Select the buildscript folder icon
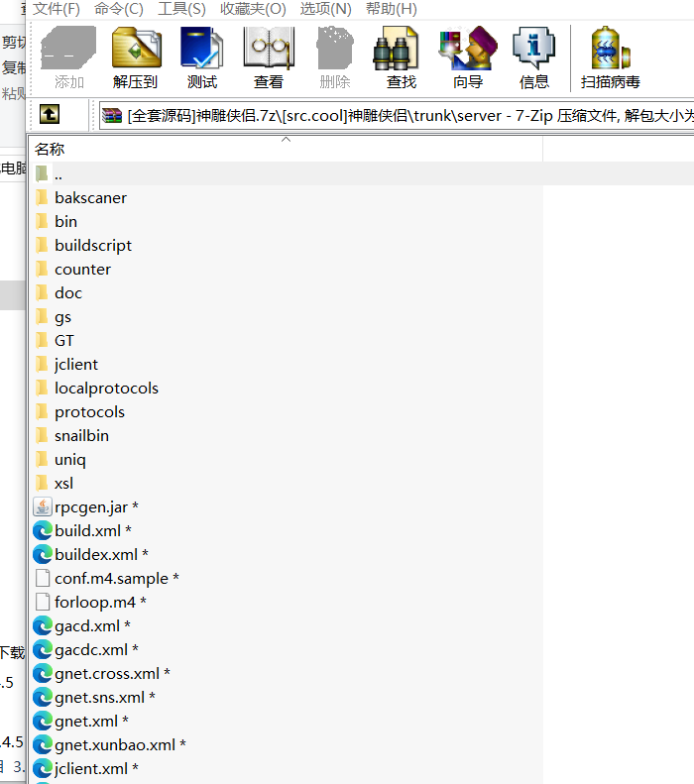The width and height of the screenshot is (694, 784). [42, 245]
